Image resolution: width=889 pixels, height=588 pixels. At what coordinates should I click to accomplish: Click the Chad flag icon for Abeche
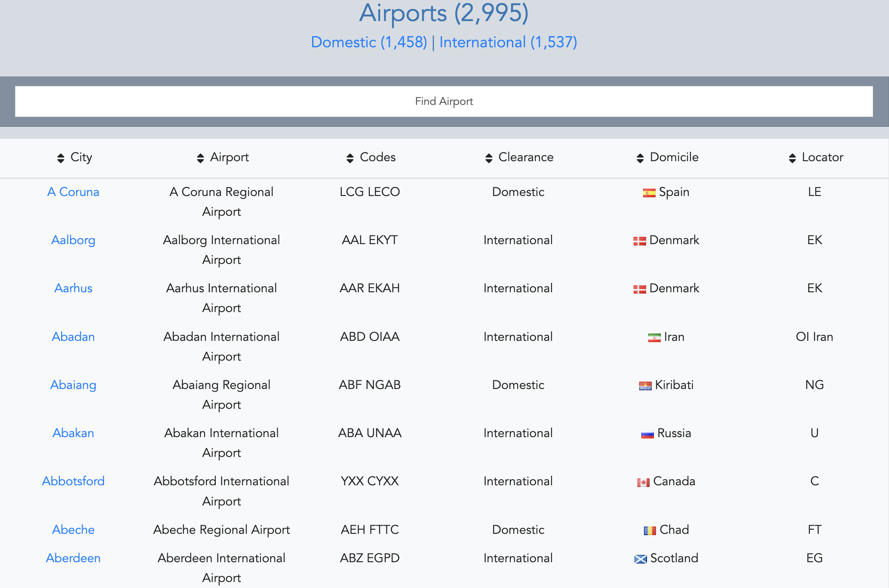(651, 530)
